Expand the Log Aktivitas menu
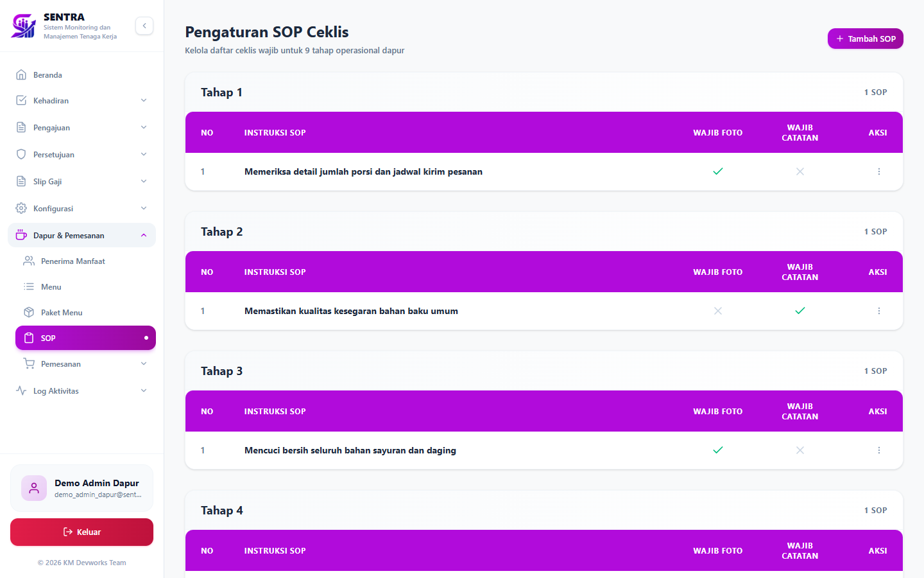This screenshot has width=924, height=578. 81,390
